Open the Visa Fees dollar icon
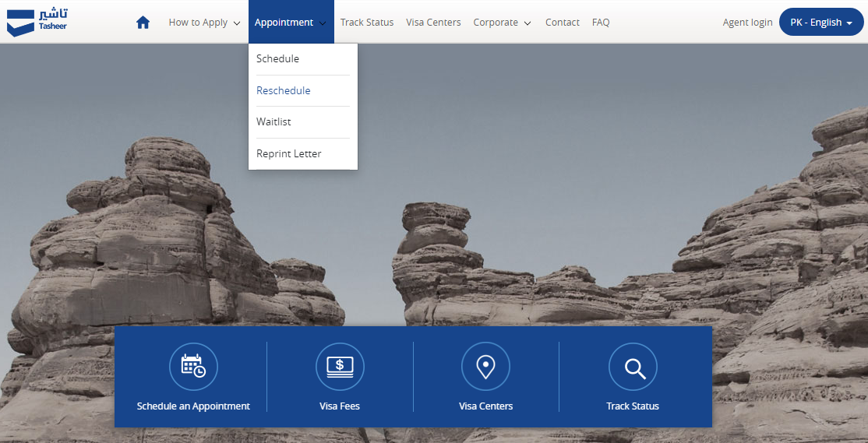 340,366
